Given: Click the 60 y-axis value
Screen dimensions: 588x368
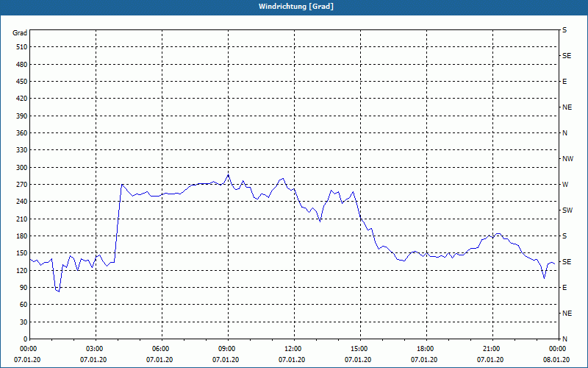Looking at the screenshot, I should pos(24,305).
